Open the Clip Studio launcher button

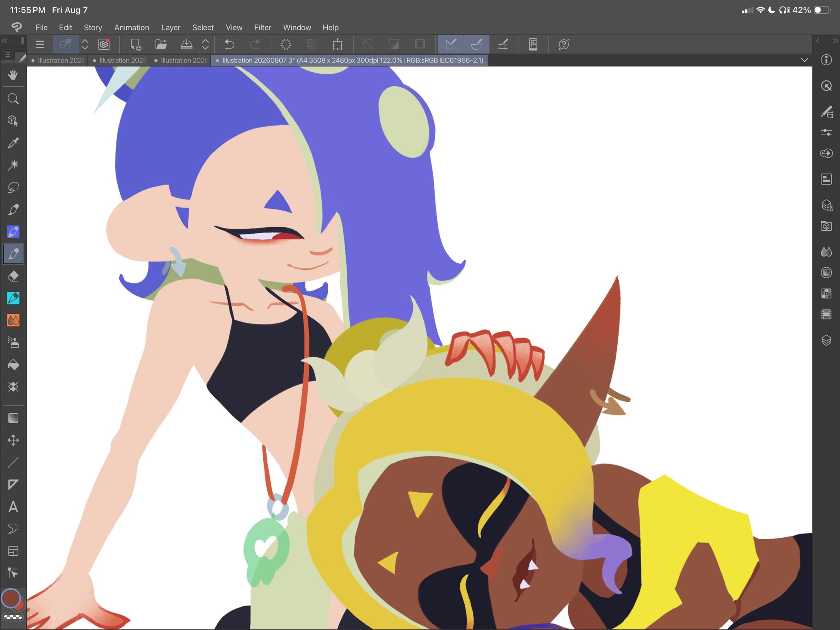click(x=104, y=44)
